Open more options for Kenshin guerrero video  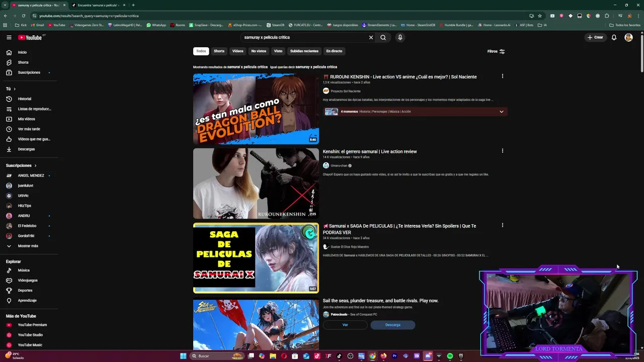(x=502, y=151)
